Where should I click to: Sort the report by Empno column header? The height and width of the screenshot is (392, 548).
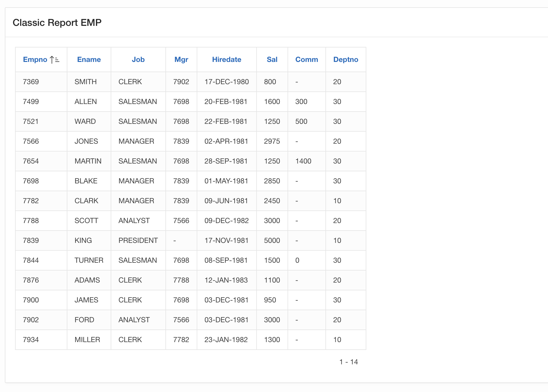tap(35, 60)
